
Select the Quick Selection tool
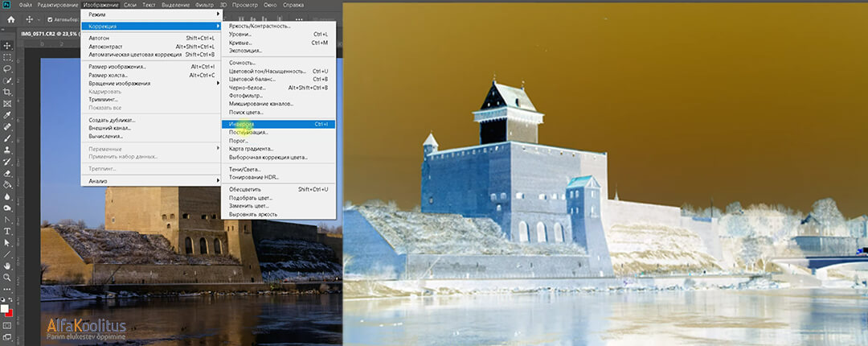click(7, 80)
